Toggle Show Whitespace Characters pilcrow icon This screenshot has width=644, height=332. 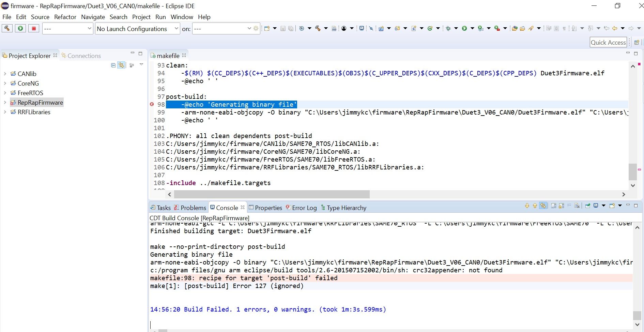[564, 29]
